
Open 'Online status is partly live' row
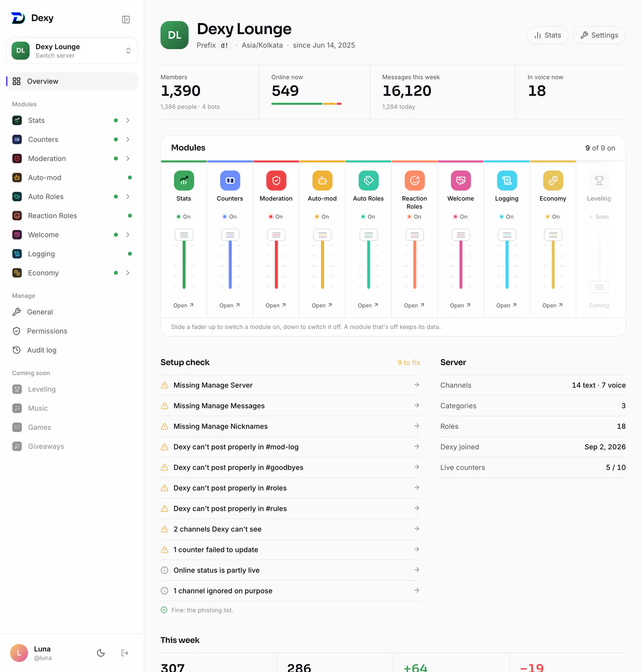(290, 570)
